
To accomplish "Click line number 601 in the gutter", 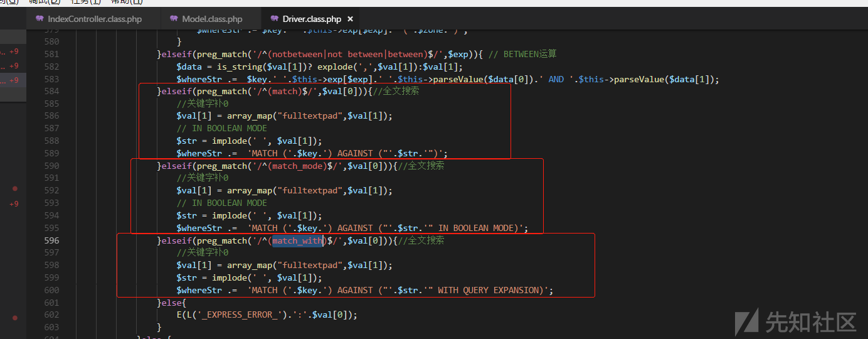I will [51, 303].
